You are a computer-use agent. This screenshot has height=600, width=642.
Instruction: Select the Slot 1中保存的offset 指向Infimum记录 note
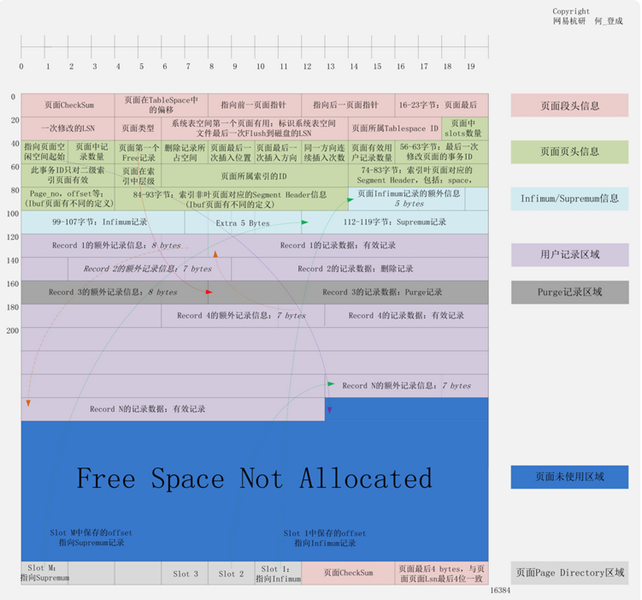pos(325,538)
